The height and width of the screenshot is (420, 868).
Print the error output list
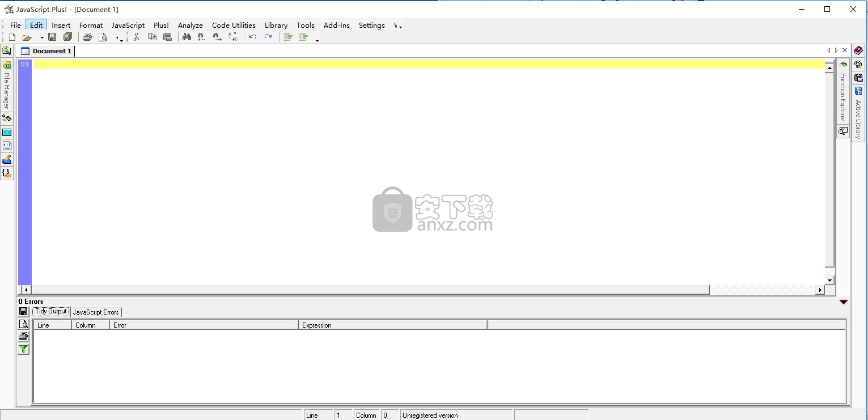click(23, 337)
